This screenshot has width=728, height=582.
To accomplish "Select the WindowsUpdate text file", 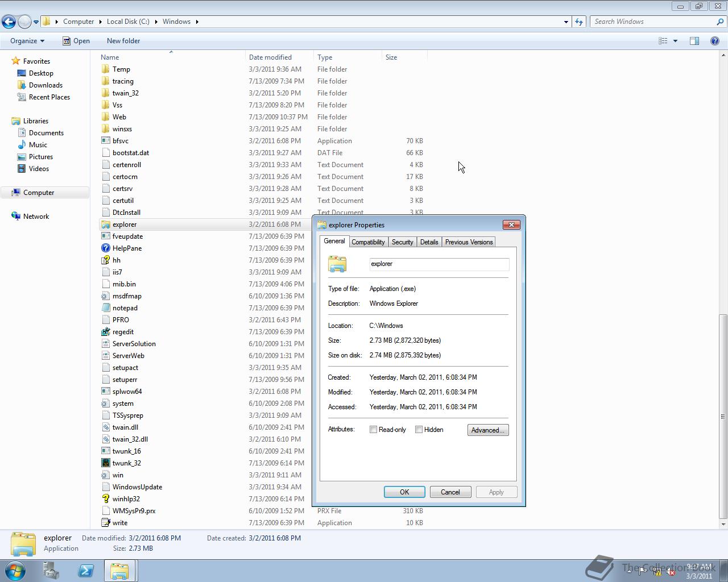I will (x=137, y=487).
